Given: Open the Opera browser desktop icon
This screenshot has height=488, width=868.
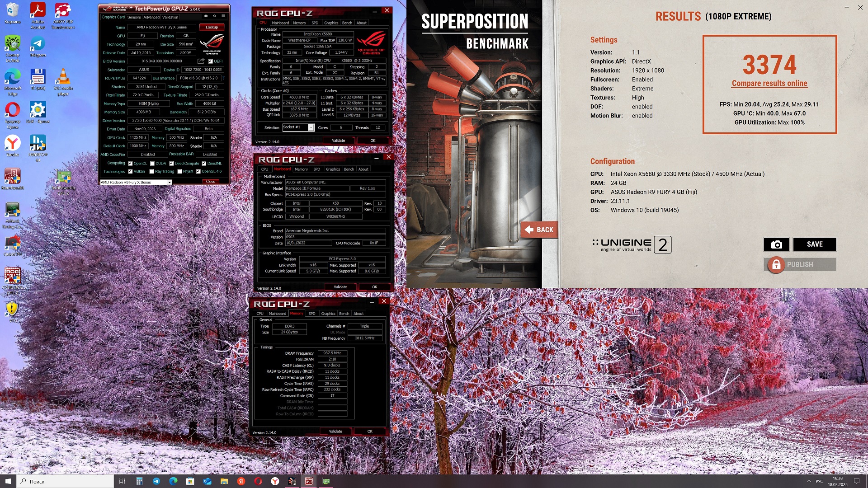Looking at the screenshot, I should coord(12,116).
